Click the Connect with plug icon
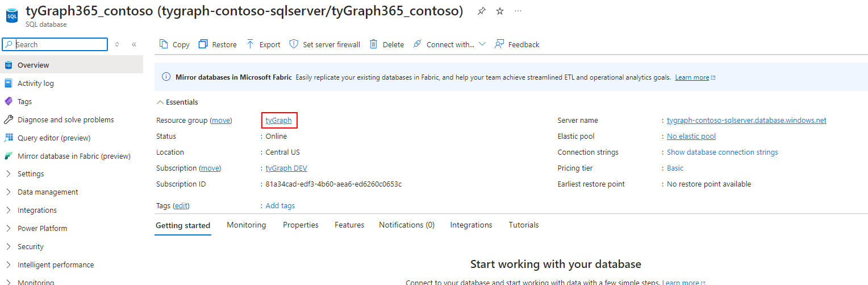This screenshot has height=285, width=868. coord(418,44)
